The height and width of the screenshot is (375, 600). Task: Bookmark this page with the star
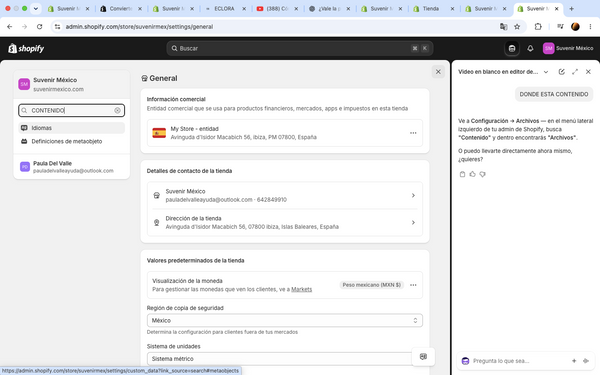point(517,26)
